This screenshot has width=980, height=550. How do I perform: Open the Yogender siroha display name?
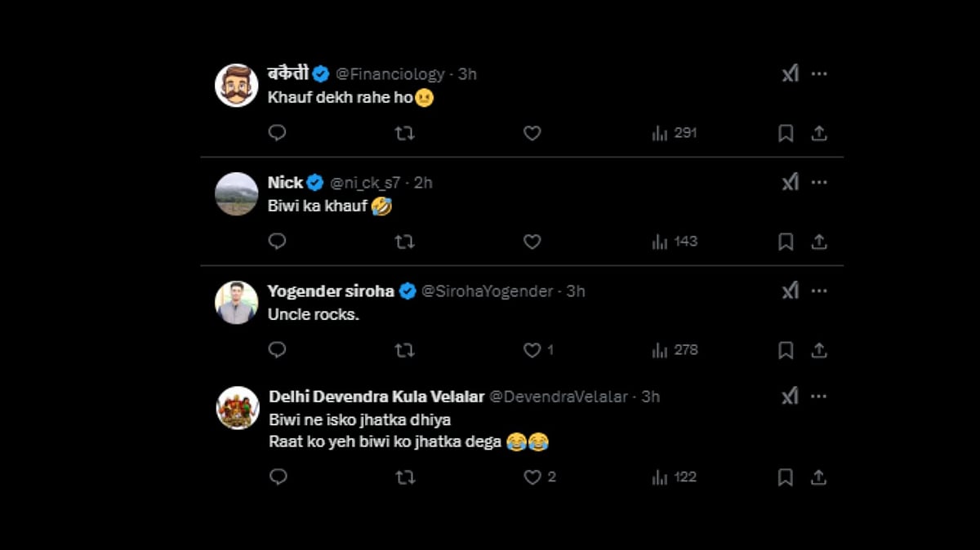pos(331,291)
